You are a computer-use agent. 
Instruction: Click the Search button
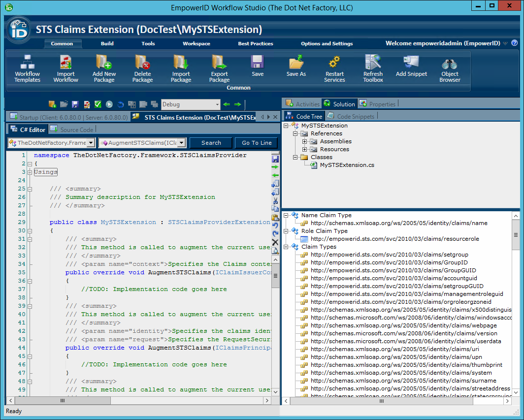pyautogui.click(x=211, y=143)
